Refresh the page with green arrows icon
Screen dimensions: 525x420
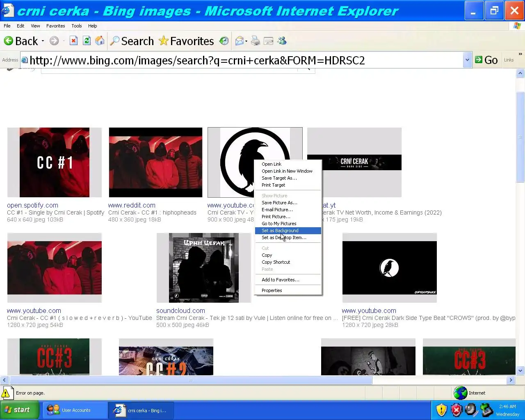[87, 41]
